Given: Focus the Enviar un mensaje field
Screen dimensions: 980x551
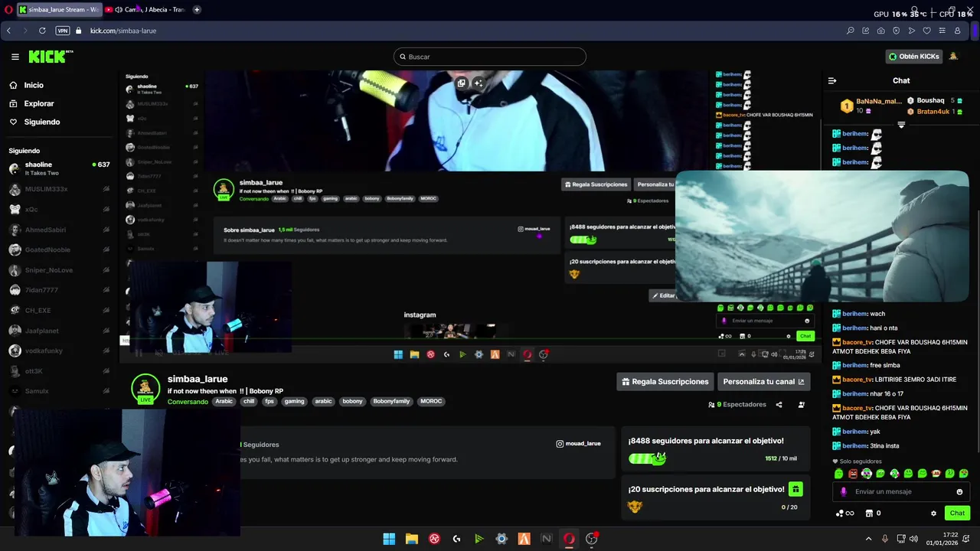Looking at the screenshot, I should click(901, 492).
